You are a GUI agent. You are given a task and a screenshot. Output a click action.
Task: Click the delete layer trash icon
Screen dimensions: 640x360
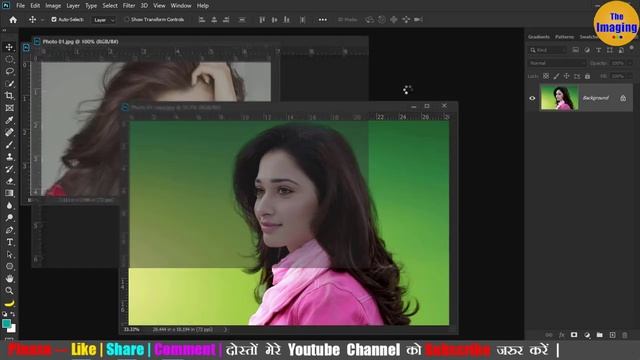[x=624, y=335]
